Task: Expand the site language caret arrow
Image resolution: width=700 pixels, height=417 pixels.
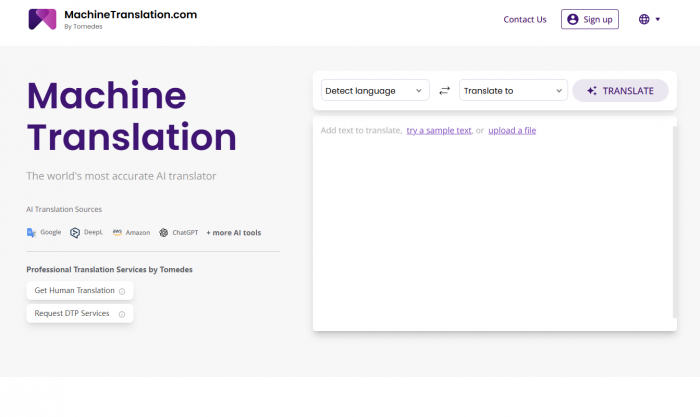Action: tap(658, 19)
